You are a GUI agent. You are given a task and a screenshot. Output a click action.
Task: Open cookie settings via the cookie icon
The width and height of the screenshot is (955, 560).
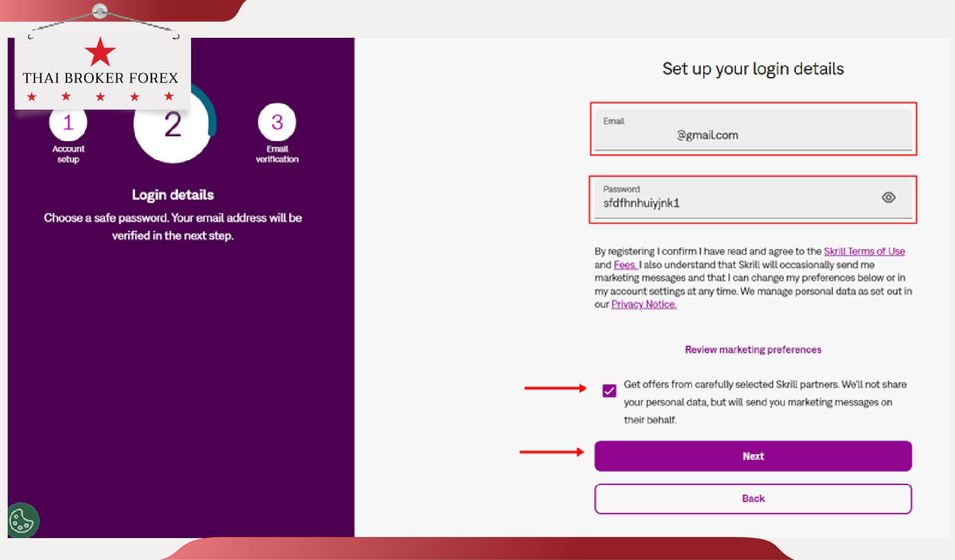22,520
